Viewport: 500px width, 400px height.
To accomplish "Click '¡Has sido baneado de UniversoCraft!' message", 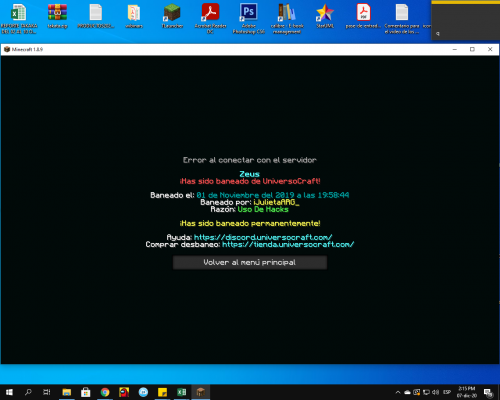I will (x=250, y=181).
